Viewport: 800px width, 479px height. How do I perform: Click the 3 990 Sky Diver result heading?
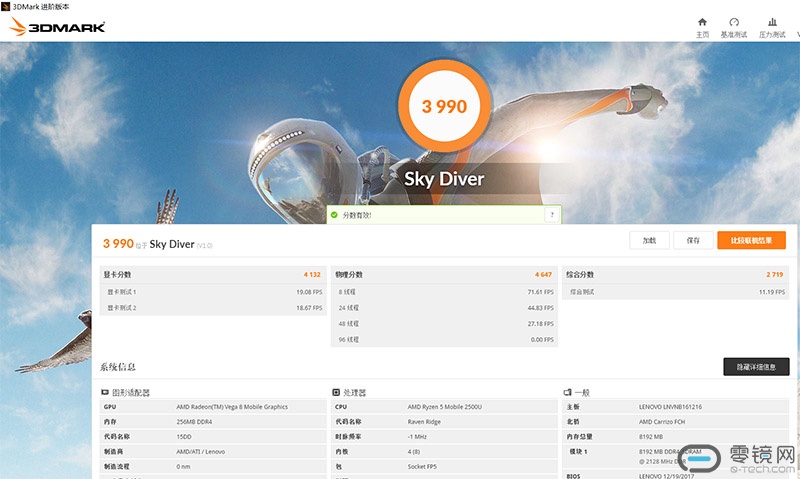pyautogui.click(x=158, y=244)
